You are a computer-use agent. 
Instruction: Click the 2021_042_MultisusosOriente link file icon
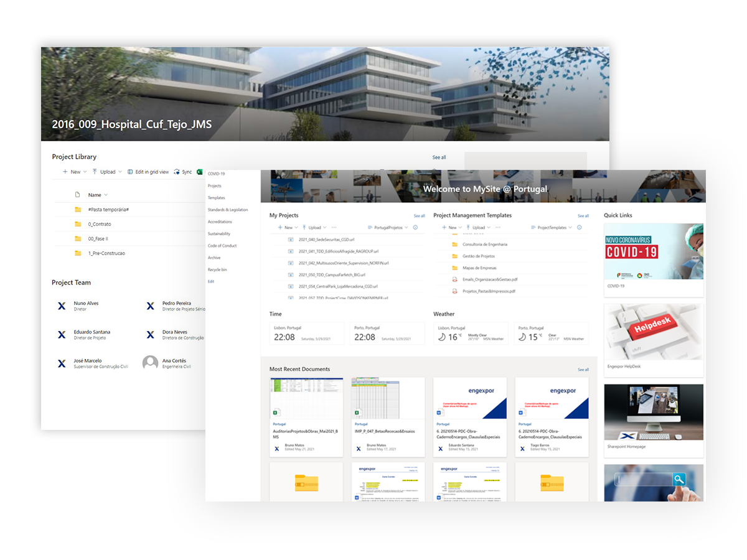click(x=291, y=263)
